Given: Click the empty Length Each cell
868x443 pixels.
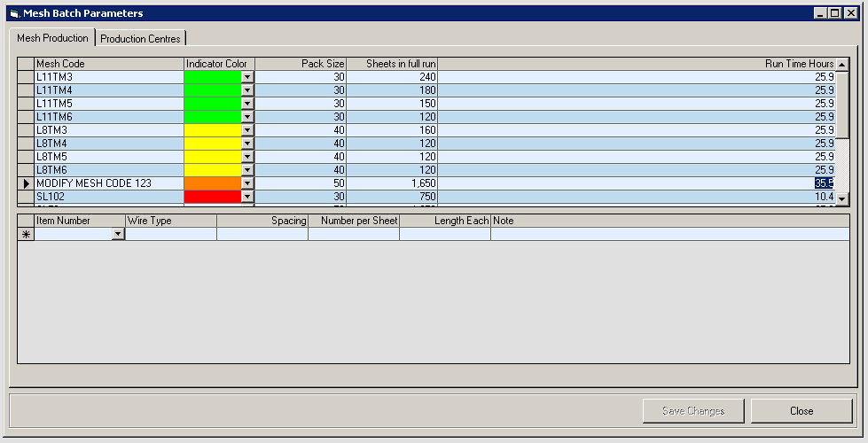Looking at the screenshot, I should (445, 234).
